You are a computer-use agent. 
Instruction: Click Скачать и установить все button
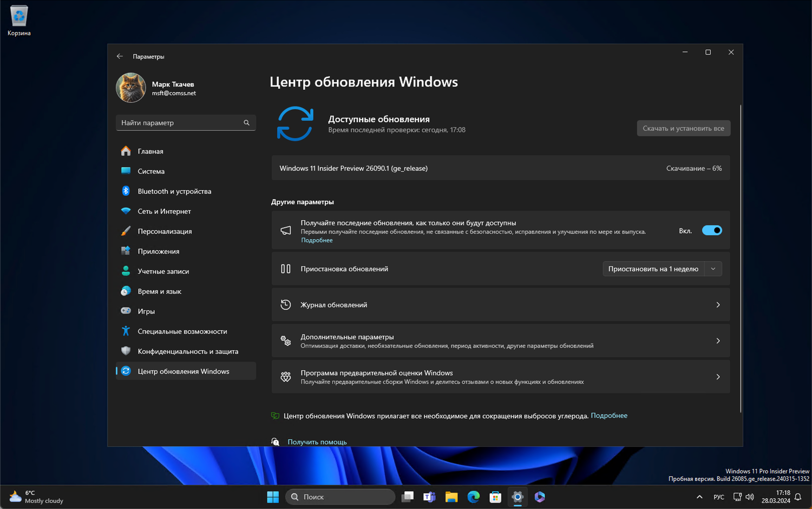[x=683, y=128]
